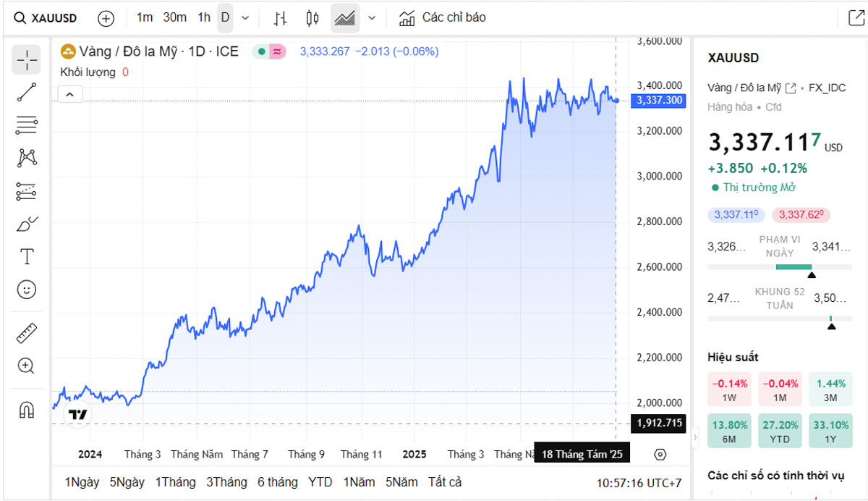Select the Text annotation tool
This screenshot has width=868, height=501.
click(x=26, y=256)
